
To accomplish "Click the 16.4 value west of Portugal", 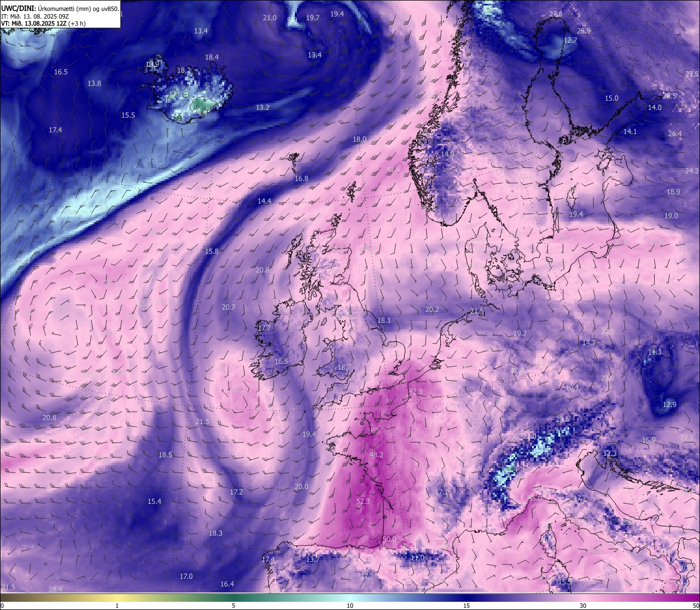I will click(x=227, y=584).
